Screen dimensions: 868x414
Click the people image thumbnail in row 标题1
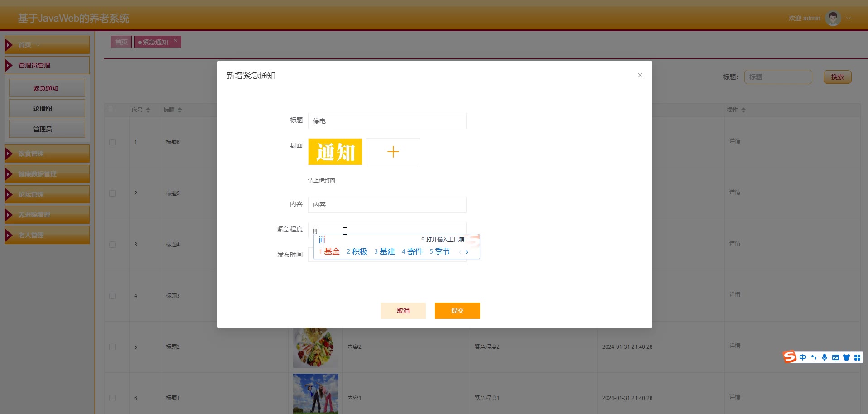point(316,394)
